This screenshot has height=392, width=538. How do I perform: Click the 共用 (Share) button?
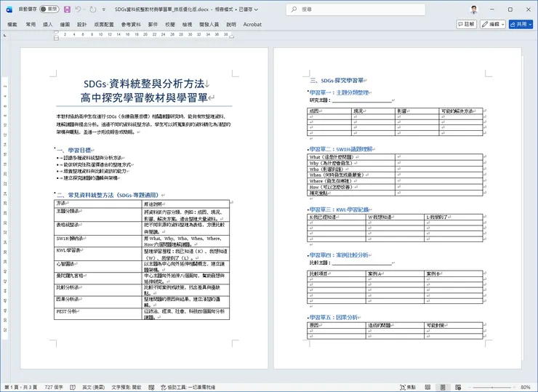(521, 24)
